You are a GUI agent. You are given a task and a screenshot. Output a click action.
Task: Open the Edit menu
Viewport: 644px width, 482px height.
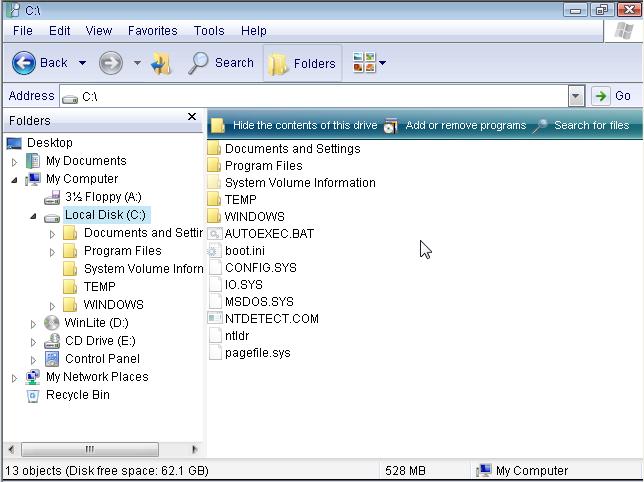(60, 31)
